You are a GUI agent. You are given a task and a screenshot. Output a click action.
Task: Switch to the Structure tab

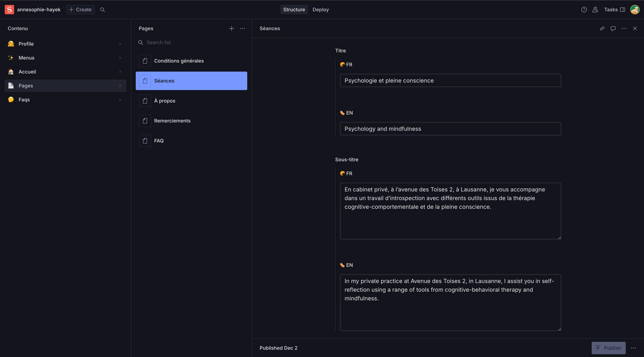coord(294,10)
